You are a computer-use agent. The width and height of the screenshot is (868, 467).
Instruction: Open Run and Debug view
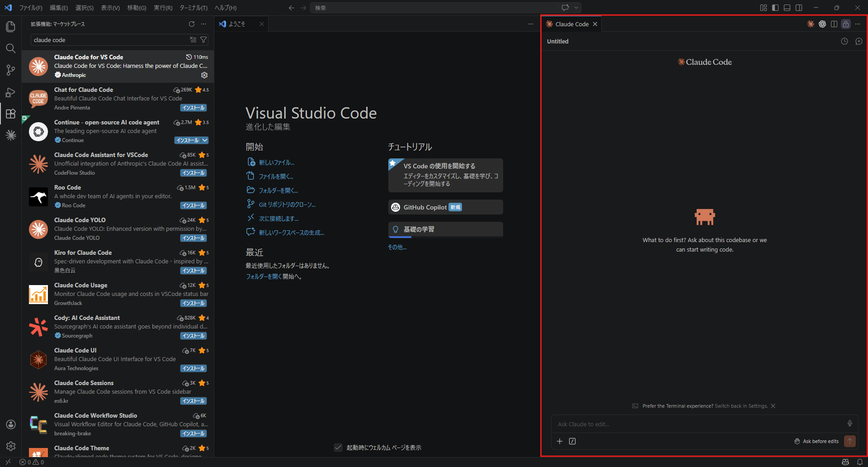pos(10,92)
